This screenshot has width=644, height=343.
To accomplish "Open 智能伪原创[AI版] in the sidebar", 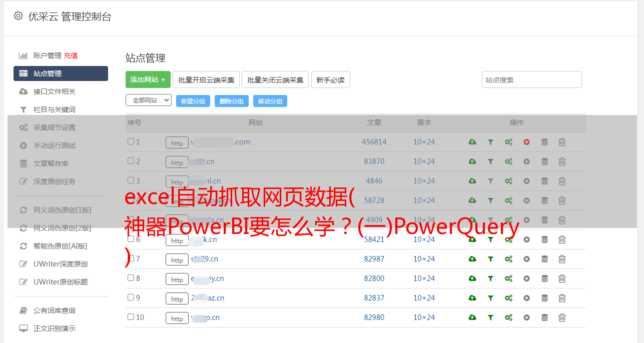I will [x=61, y=246].
